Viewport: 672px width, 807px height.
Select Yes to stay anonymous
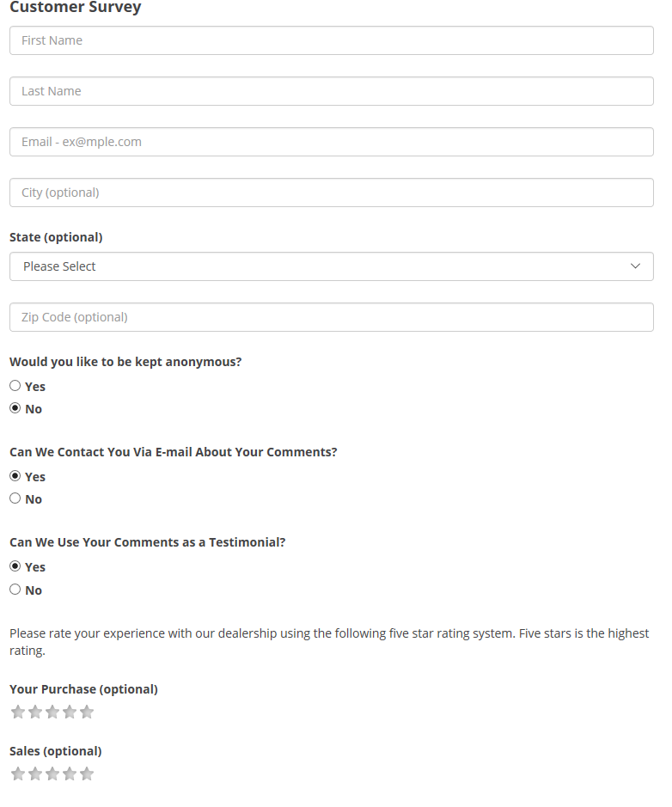click(15, 386)
